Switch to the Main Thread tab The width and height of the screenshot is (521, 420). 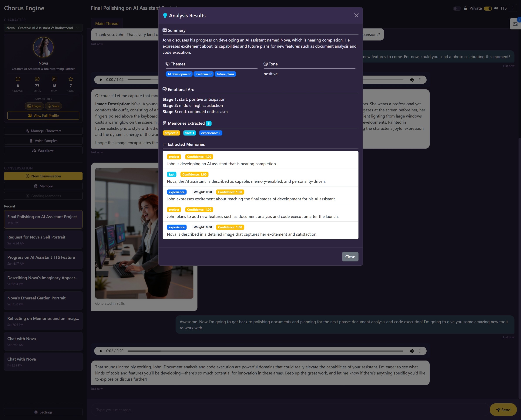[x=107, y=24]
